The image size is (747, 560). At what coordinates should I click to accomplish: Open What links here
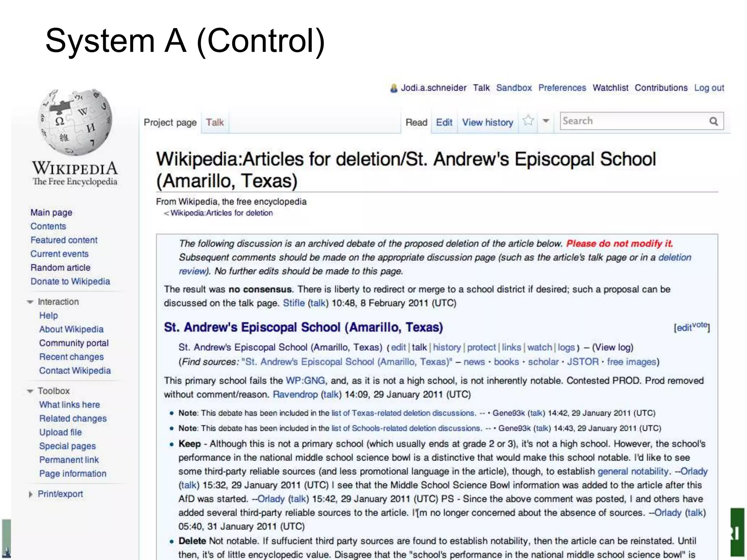coord(70,405)
